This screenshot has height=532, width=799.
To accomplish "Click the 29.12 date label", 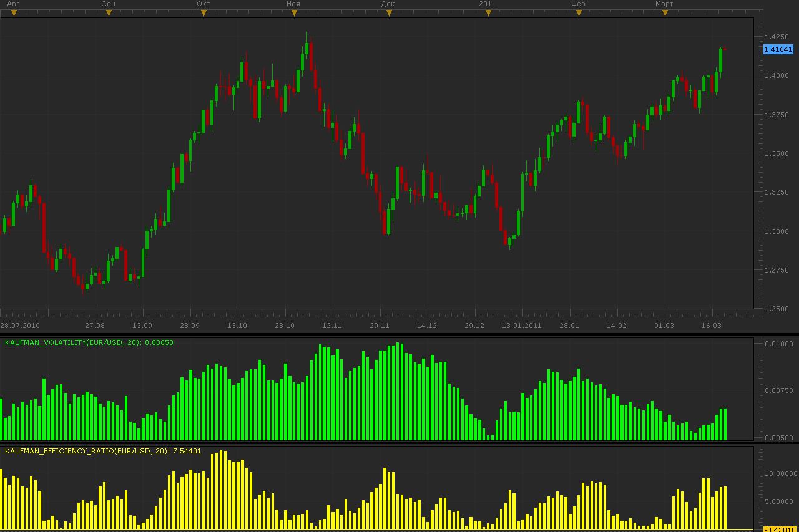I will point(474,326).
